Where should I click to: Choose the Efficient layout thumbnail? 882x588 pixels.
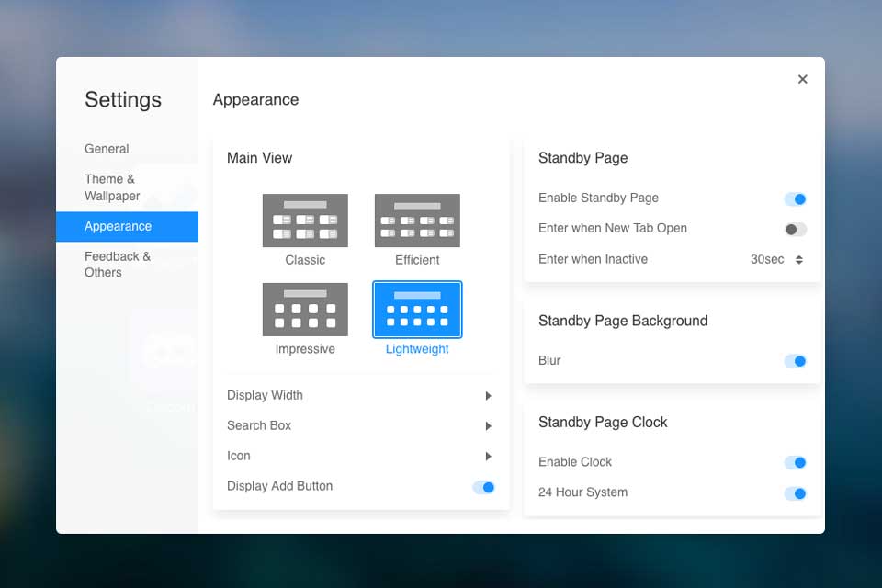[x=417, y=220]
